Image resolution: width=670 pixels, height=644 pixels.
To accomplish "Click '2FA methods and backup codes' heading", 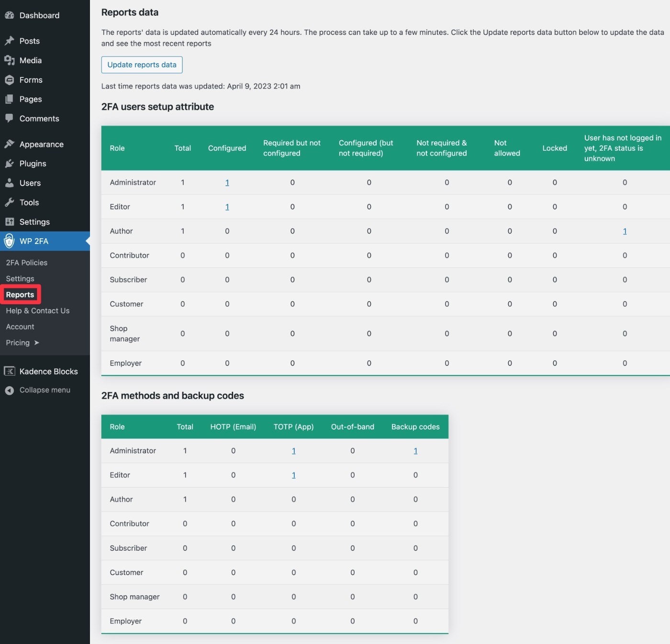I will tap(173, 396).
